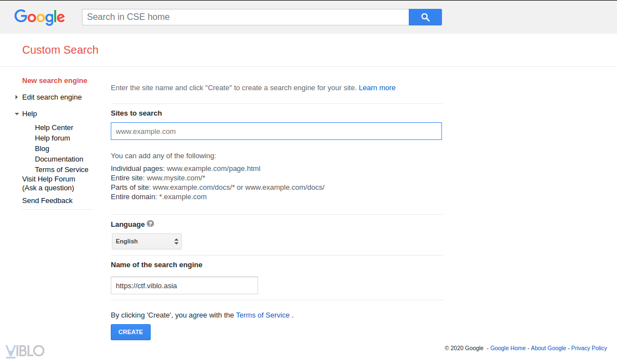Open Documentation in sidebar
The width and height of the screenshot is (617, 364).
pyautogui.click(x=59, y=159)
